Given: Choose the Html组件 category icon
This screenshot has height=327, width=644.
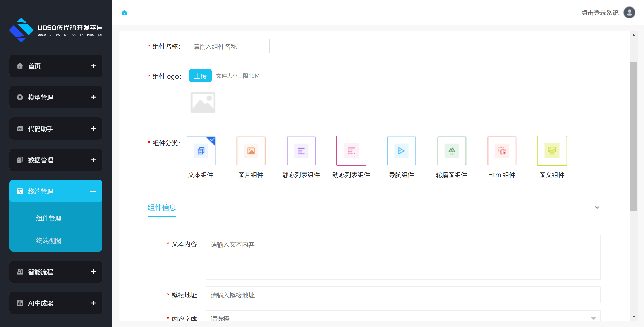Looking at the screenshot, I should point(502,151).
